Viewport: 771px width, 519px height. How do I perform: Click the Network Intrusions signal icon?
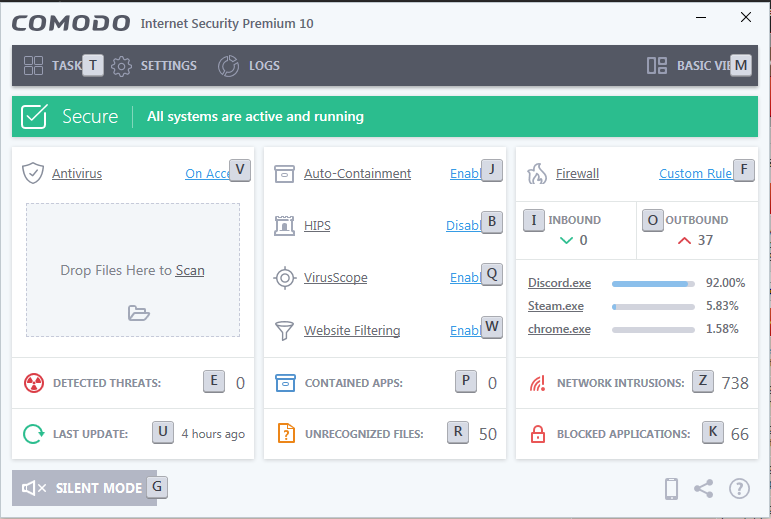[x=537, y=383]
